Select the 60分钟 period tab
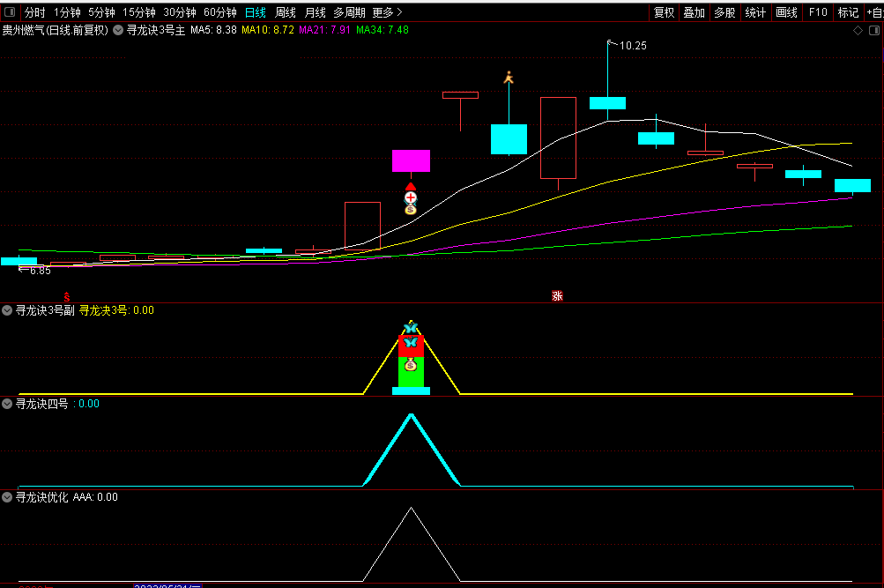884x588 pixels. tap(219, 12)
